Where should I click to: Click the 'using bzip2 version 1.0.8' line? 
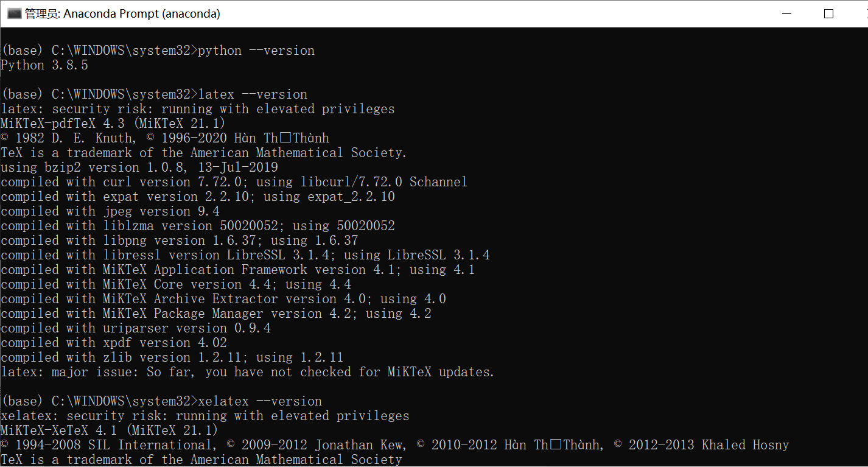139,167
